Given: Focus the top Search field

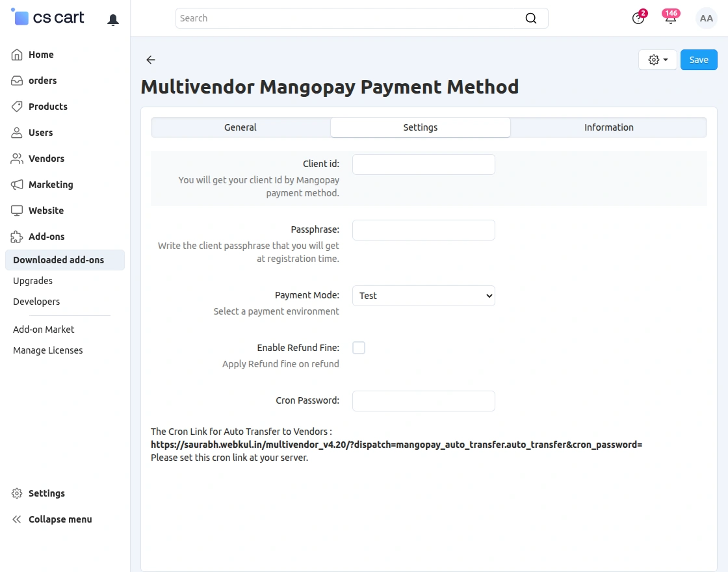Looking at the screenshot, I should pos(361,18).
